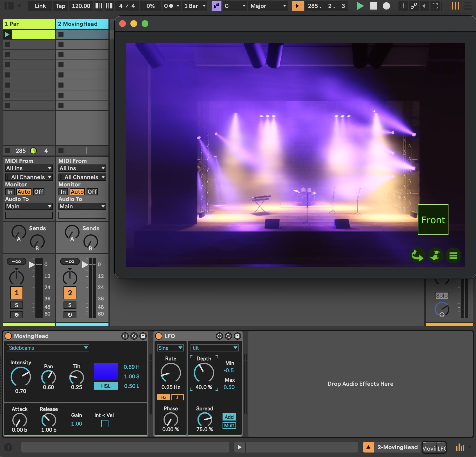Screen dimensions: 476x457
Task: Select the Add modulation mode in LFO
Action: [229, 417]
